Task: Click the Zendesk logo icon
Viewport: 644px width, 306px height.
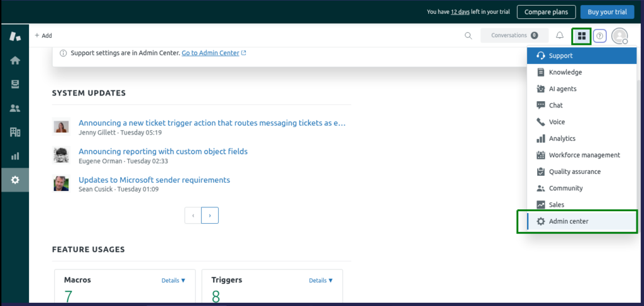Action: click(15, 36)
